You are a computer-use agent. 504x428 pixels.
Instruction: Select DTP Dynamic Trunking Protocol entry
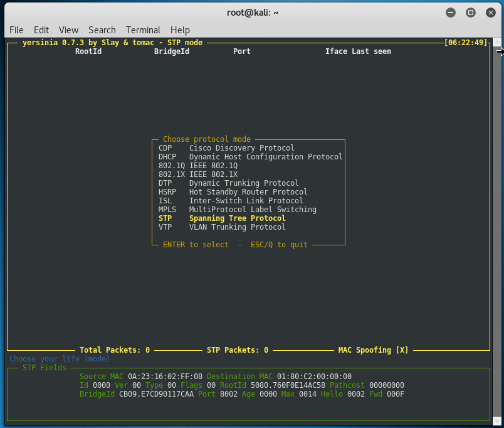coord(229,183)
